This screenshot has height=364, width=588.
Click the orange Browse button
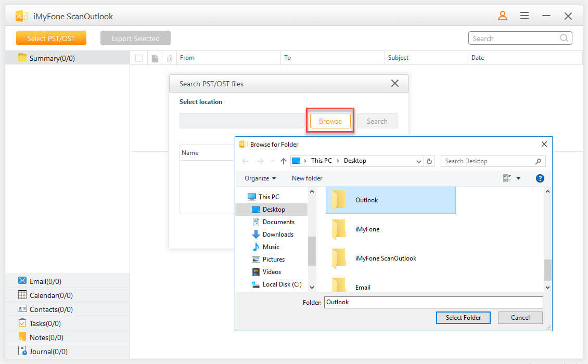pos(330,121)
